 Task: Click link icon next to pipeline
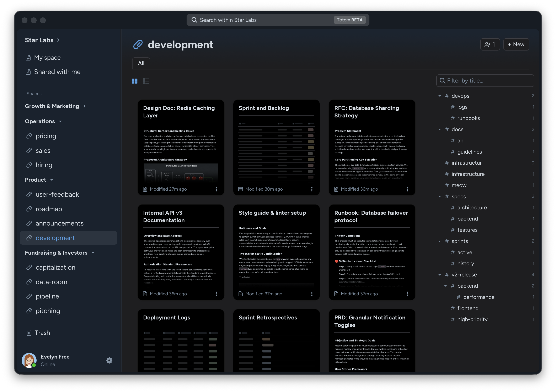pyautogui.click(x=29, y=296)
